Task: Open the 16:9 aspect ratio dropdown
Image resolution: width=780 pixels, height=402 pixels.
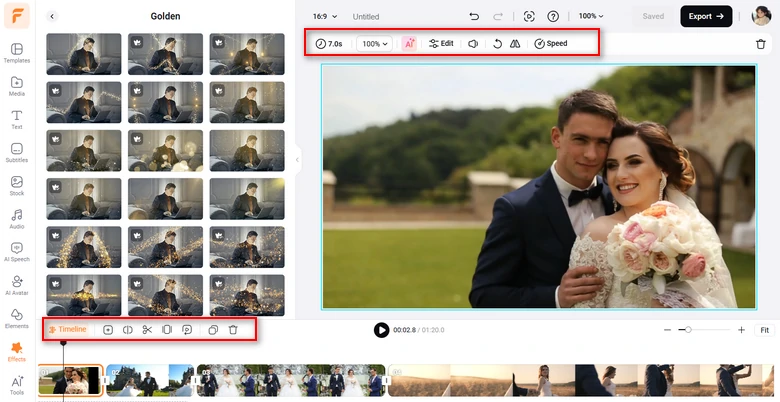Action: point(325,16)
